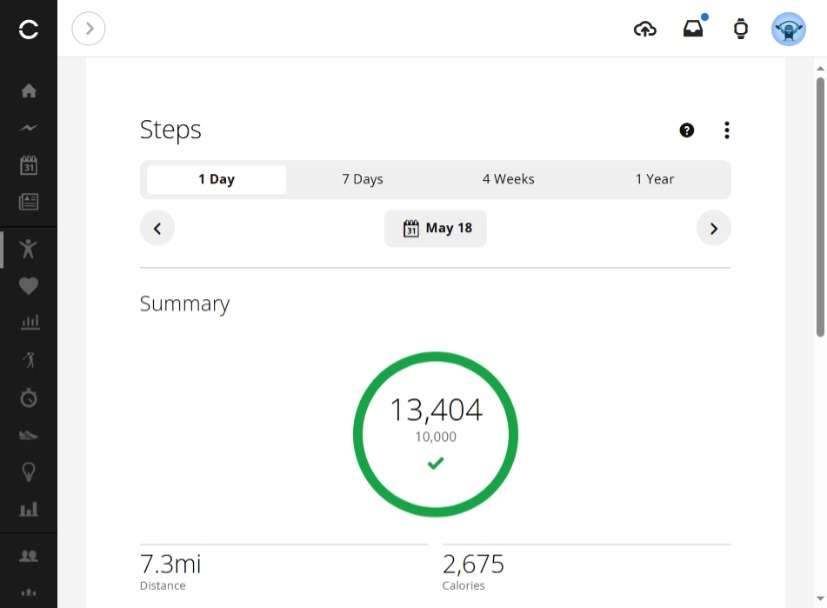Viewport: 827px width, 608px height.
Task: Switch to the 4 Weeks tab
Action: tap(508, 179)
